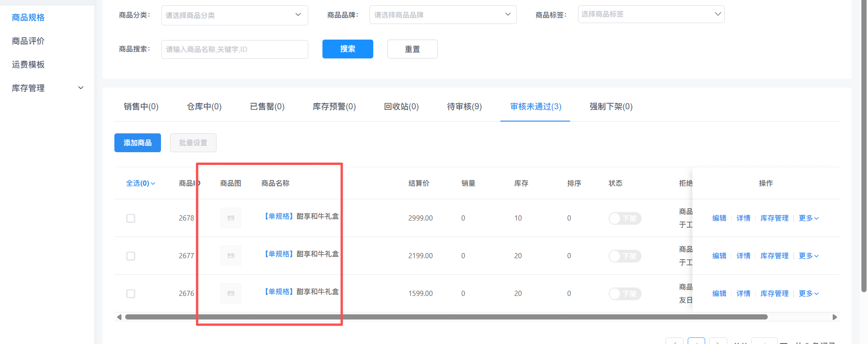Click product image thumbnail for item 2677
Image resolution: width=868 pixels, height=344 pixels.
click(231, 256)
